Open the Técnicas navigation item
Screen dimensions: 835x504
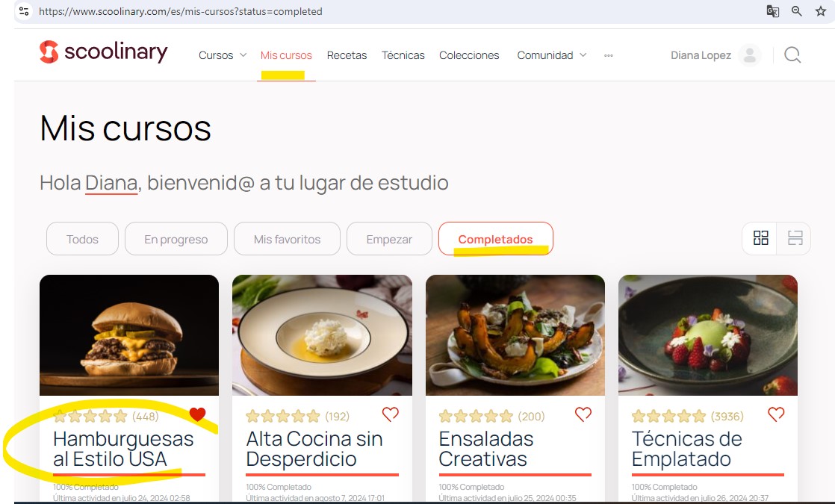403,55
